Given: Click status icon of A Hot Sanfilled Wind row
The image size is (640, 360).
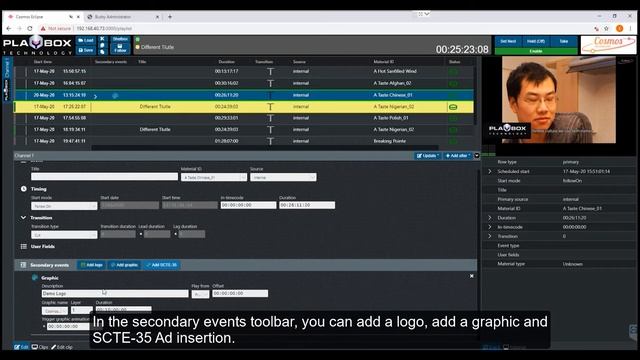Looking at the screenshot, I should coord(453,71).
